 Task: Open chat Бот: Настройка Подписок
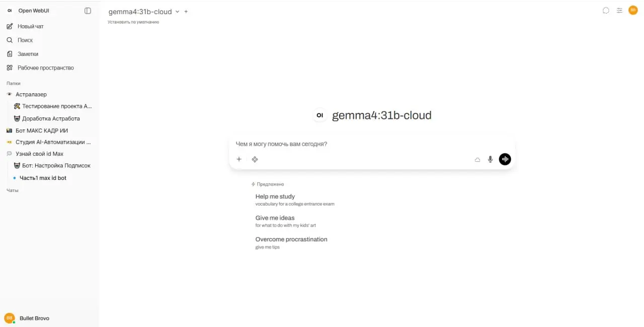pyautogui.click(x=53, y=165)
